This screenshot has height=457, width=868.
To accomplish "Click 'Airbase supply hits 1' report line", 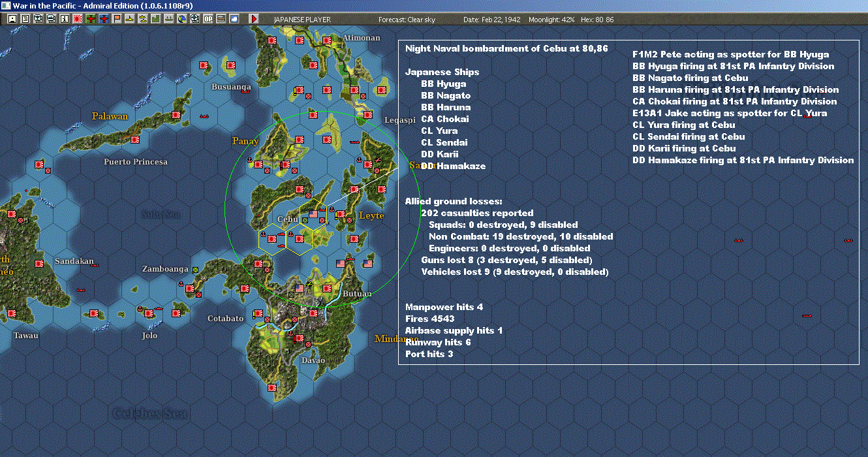I will pyautogui.click(x=454, y=330).
